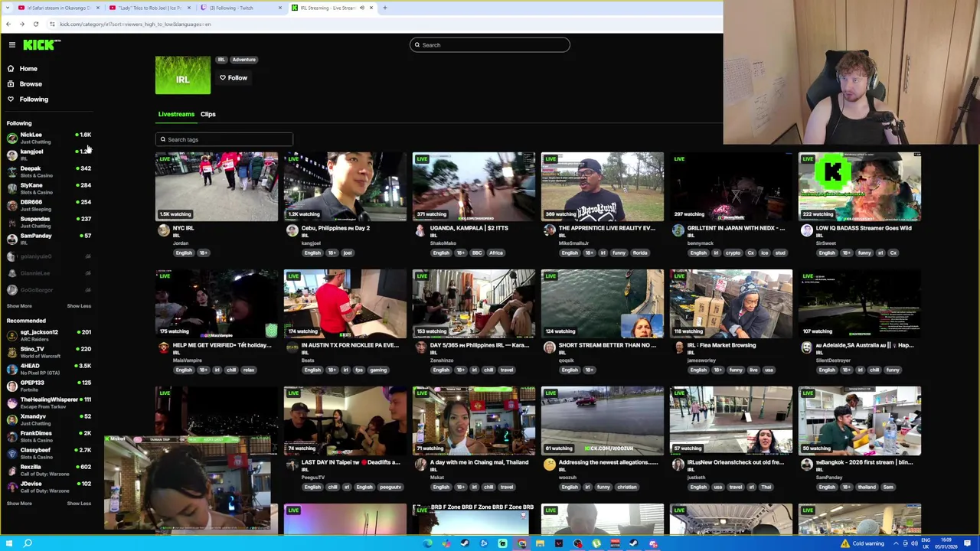
Task: Click LAST DAY IN Taipei stream title
Action: 351,462
